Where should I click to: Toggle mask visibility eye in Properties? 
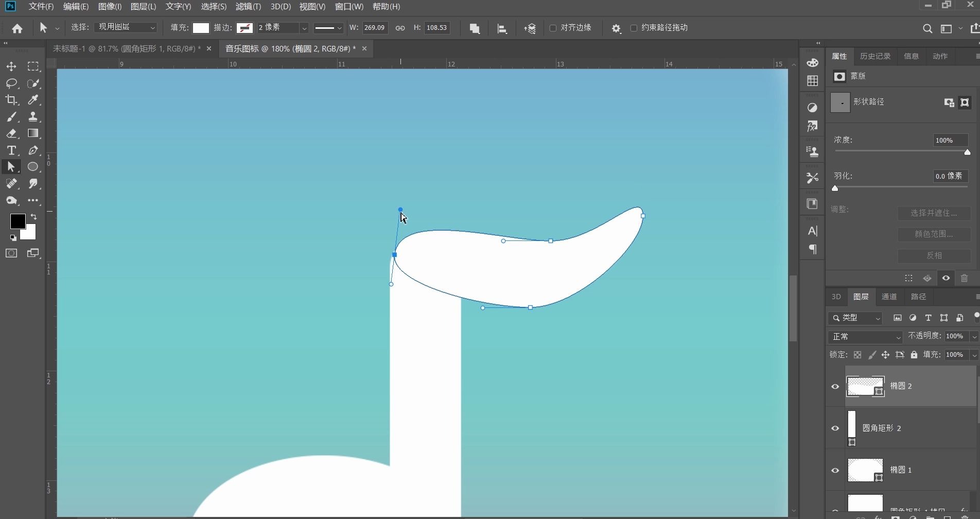946,278
